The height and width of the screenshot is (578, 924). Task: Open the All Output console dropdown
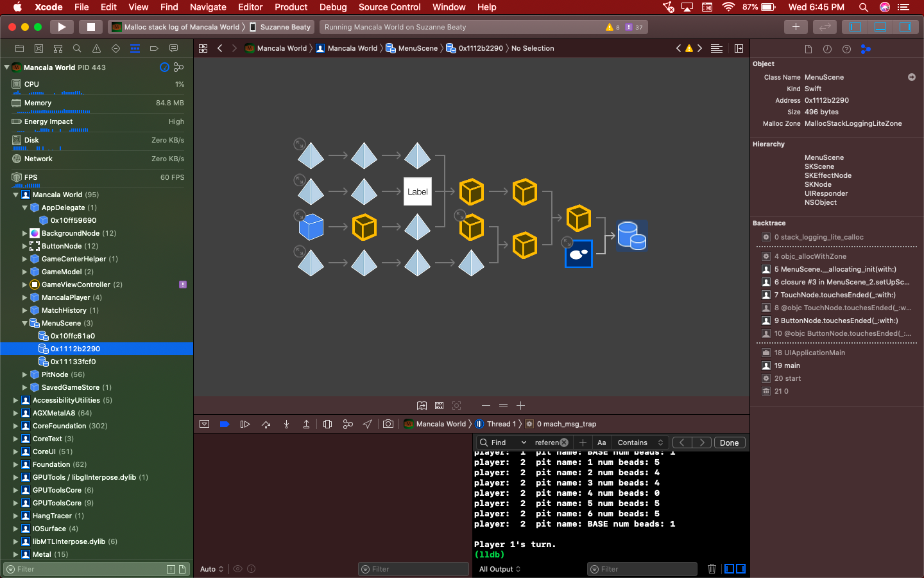coord(500,569)
